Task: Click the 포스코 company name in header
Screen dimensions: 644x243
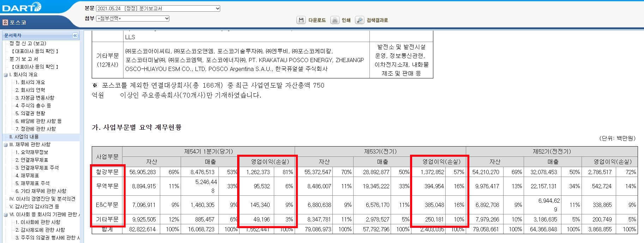Action: pyautogui.click(x=18, y=22)
